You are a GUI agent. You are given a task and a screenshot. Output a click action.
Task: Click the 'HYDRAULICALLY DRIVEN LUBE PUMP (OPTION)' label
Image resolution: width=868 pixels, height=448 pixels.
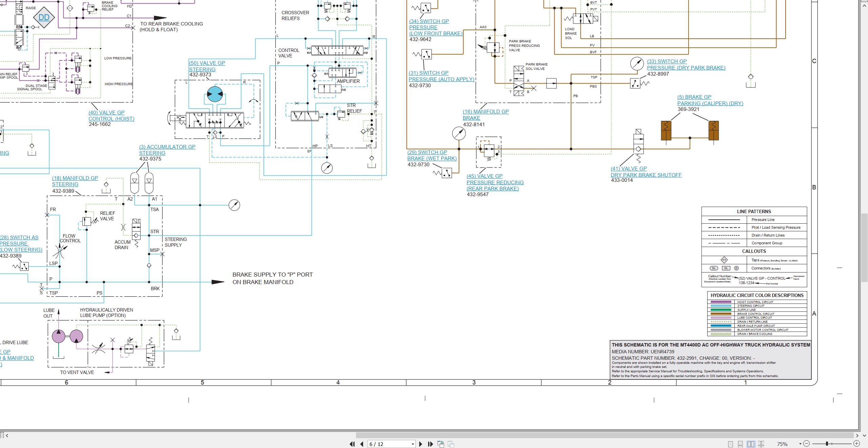[x=106, y=313]
